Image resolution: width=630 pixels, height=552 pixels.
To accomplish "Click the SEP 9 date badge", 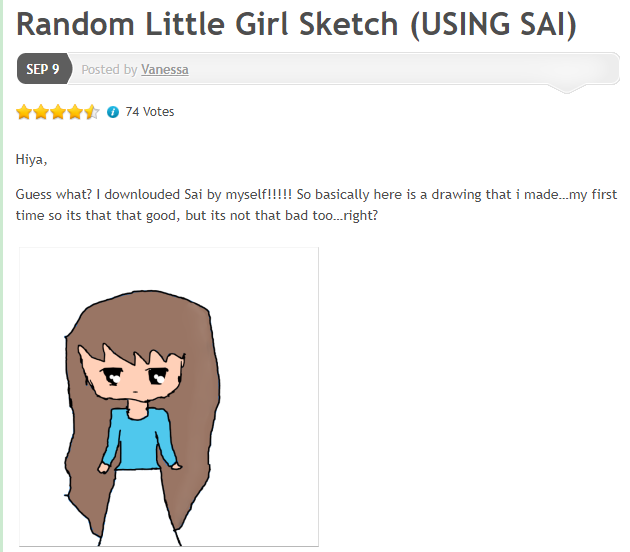I will (x=44, y=69).
